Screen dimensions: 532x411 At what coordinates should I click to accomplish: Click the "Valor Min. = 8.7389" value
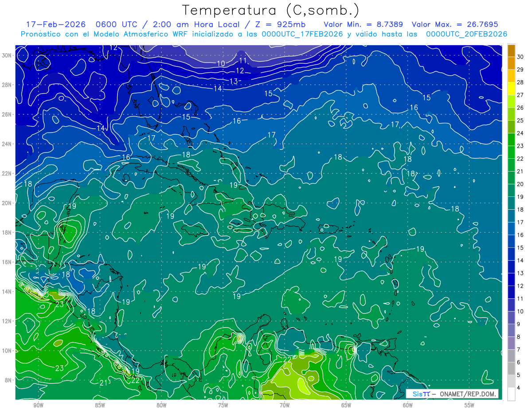(x=363, y=24)
